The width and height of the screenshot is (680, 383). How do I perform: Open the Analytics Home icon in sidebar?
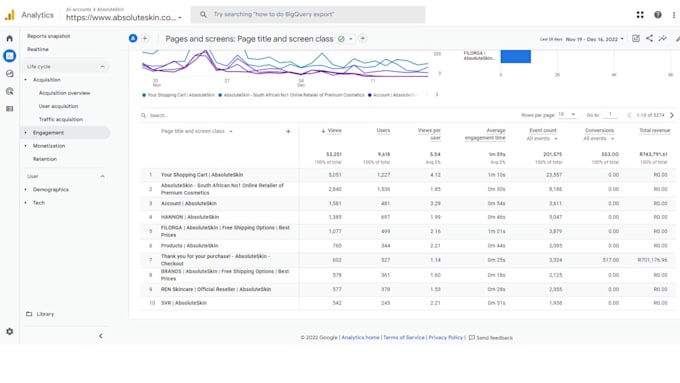pyautogui.click(x=10, y=39)
